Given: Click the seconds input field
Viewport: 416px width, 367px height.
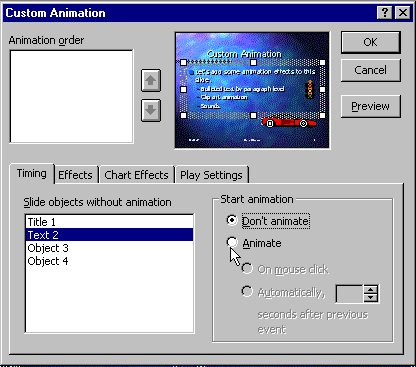Looking at the screenshot, I should coord(349,294).
